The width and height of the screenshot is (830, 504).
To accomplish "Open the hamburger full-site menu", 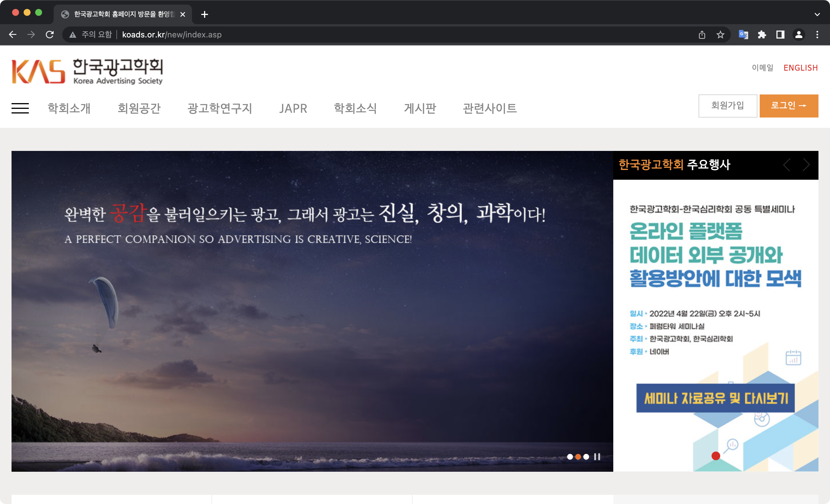I will (20, 108).
